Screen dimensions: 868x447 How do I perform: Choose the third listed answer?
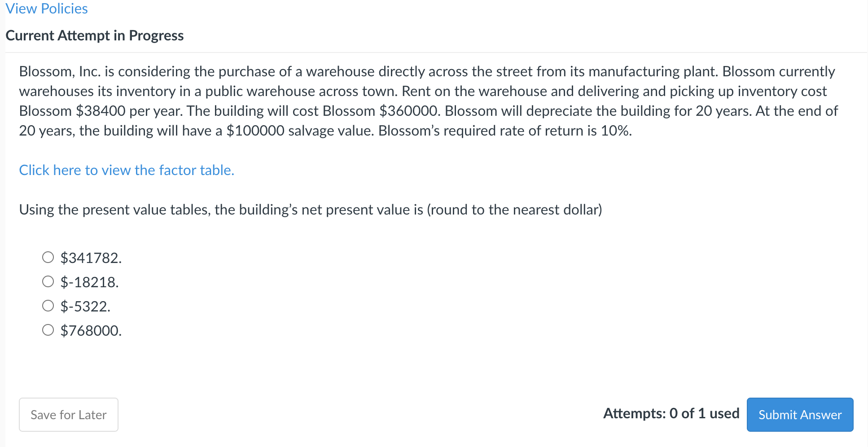(x=48, y=306)
